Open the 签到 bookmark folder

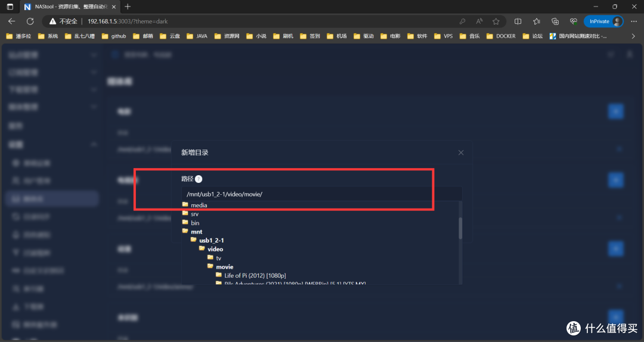pos(310,36)
